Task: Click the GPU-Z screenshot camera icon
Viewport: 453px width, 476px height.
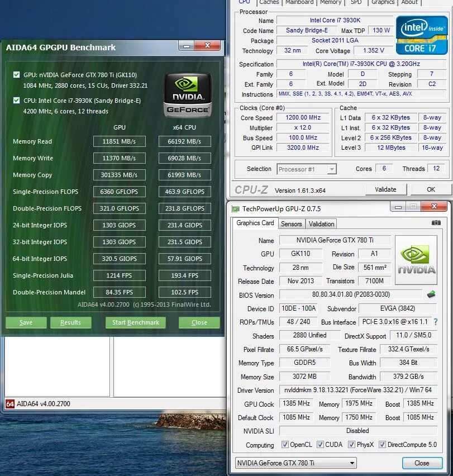Action: click(436, 223)
